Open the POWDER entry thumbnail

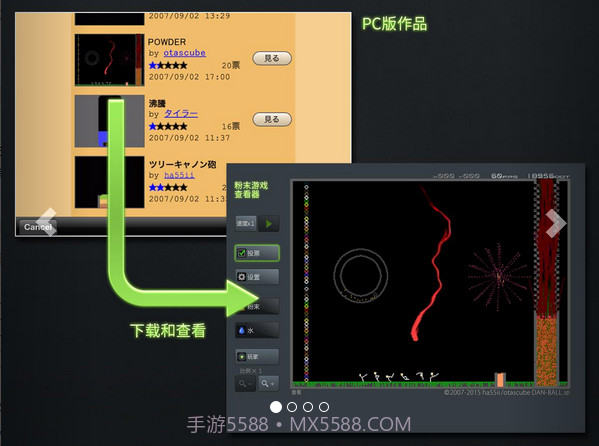click(109, 60)
